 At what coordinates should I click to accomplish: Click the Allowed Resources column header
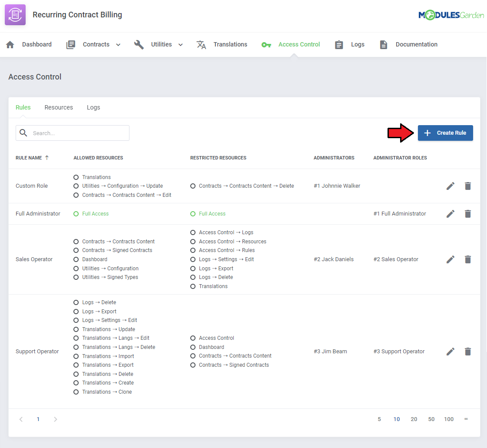(x=98, y=158)
